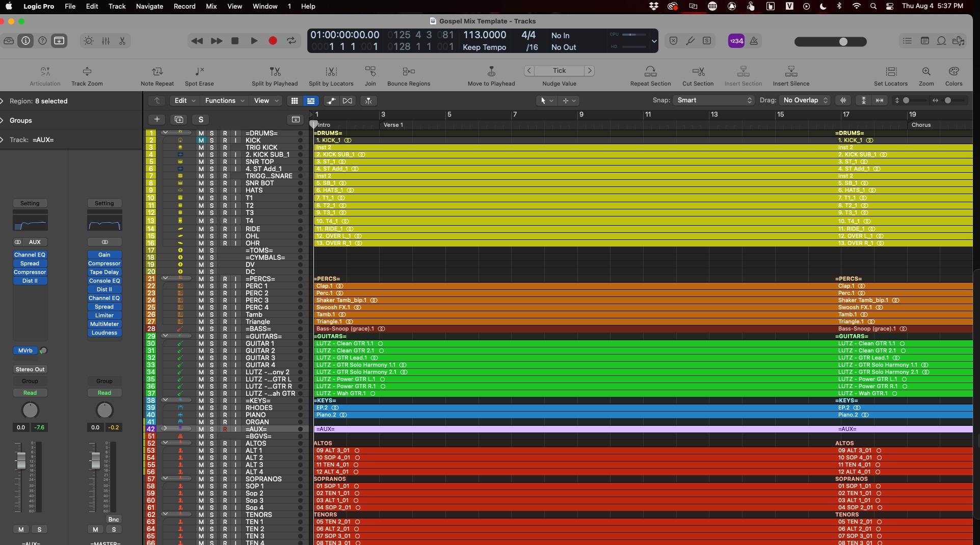Start recording with red Record button

pyautogui.click(x=273, y=41)
